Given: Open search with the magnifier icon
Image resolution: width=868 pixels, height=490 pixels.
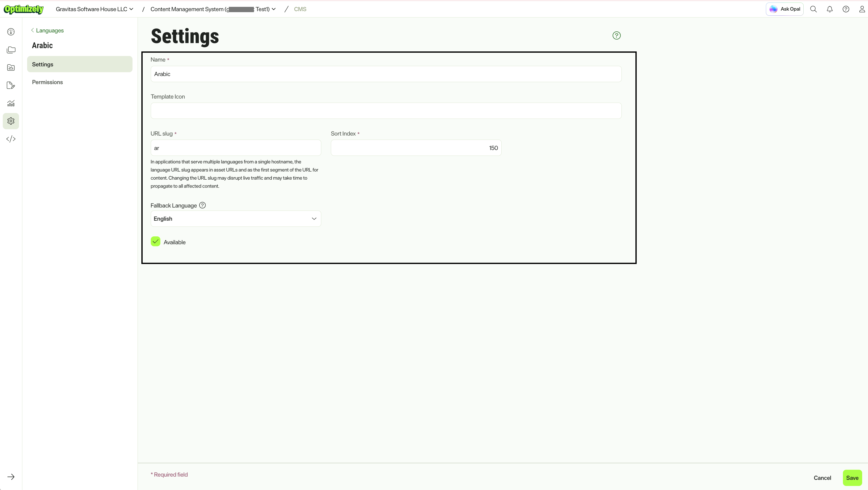Looking at the screenshot, I should click(x=814, y=9).
